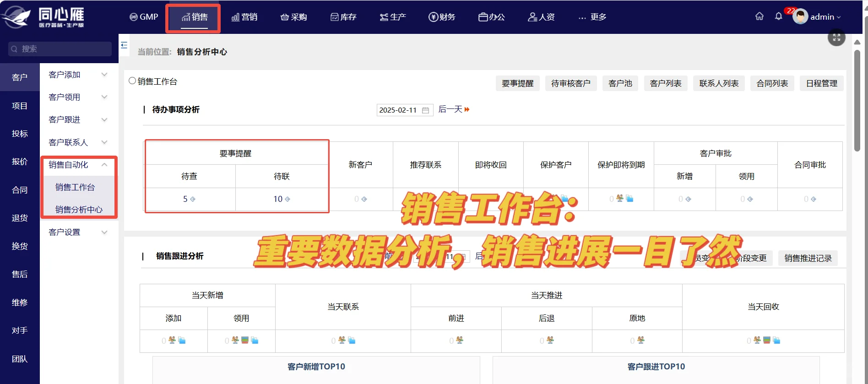Viewport: 868px width, 384px height.
Task: Click the folder icon under 当天联系
Action: click(352, 340)
